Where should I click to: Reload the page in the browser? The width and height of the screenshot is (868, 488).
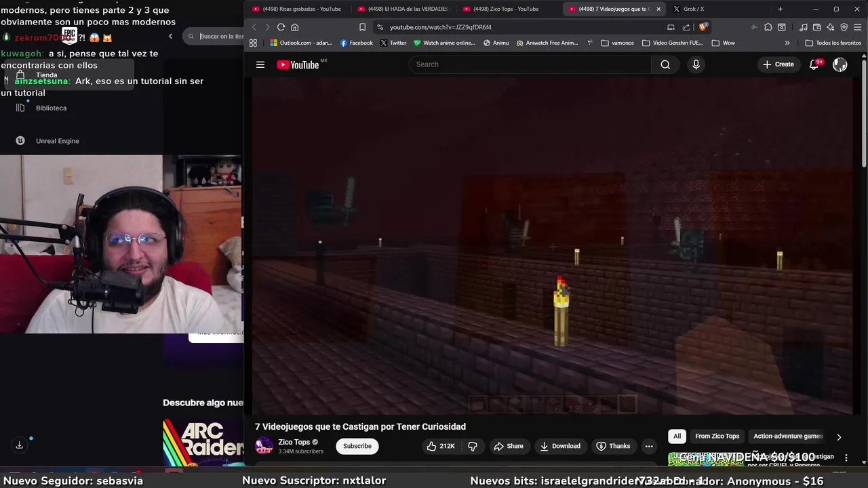pyautogui.click(x=281, y=27)
